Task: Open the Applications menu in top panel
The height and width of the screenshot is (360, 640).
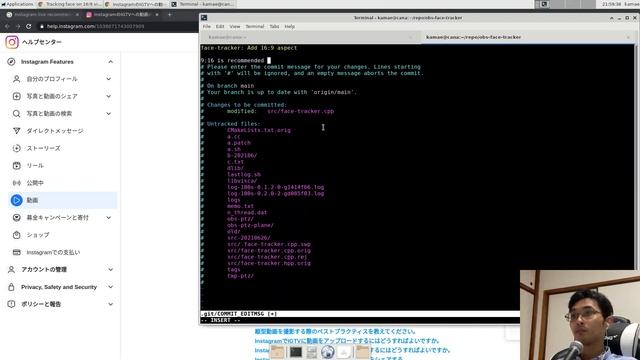Action: point(18,4)
